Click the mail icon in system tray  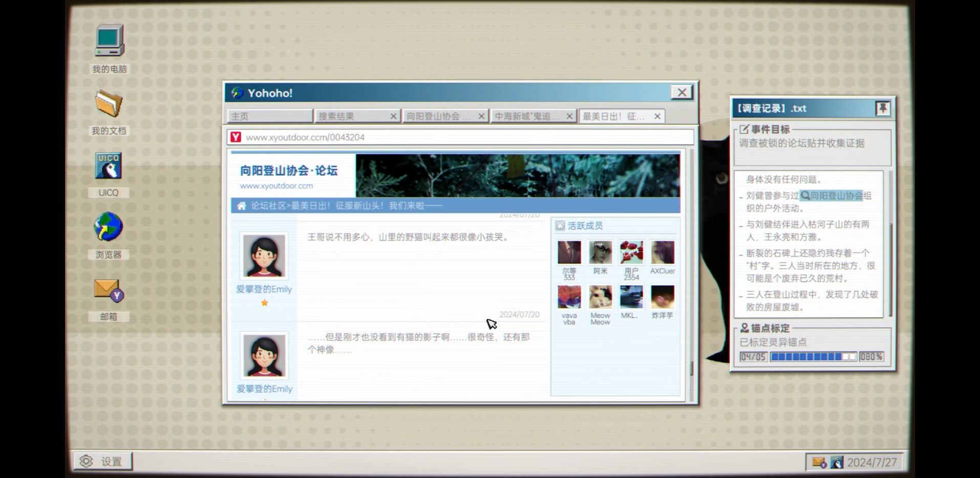point(819,462)
